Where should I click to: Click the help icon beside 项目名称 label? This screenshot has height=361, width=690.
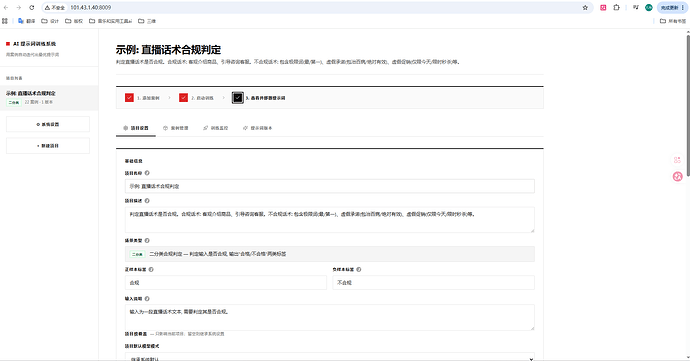147,173
